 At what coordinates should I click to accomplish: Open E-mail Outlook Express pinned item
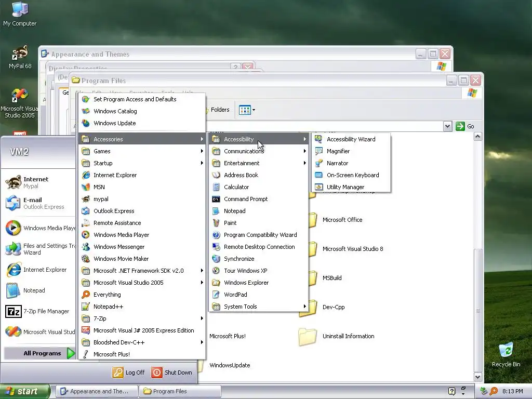coord(38,203)
